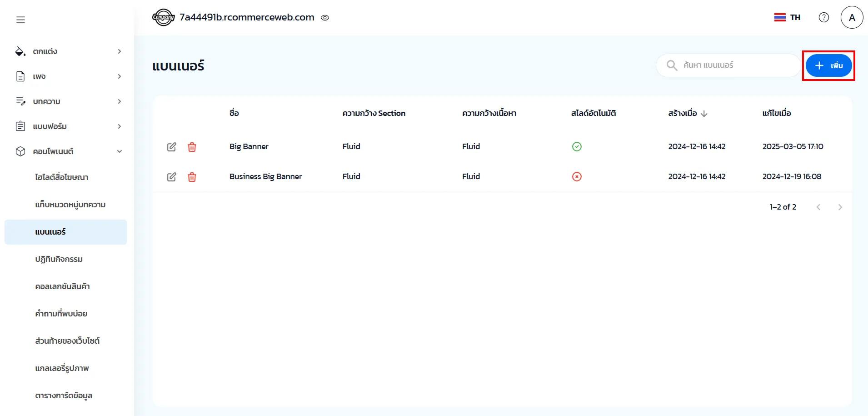
Task: Click the บทความ article edit icon
Action: tap(20, 101)
